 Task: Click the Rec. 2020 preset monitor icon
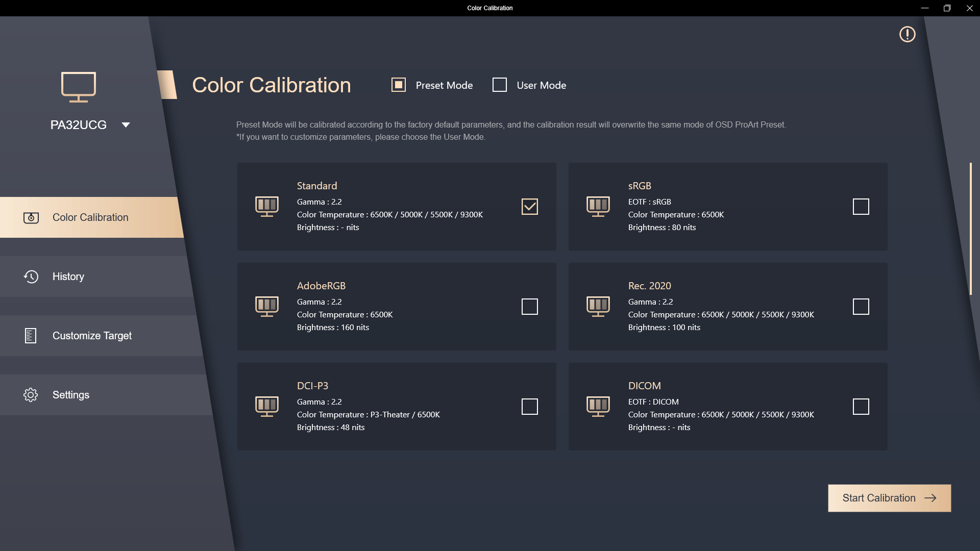[598, 306]
